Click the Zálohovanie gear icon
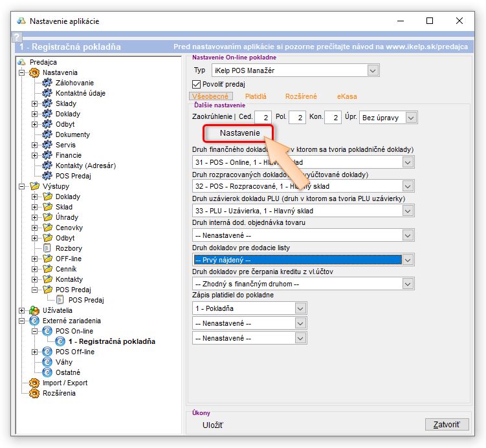 click(x=47, y=83)
